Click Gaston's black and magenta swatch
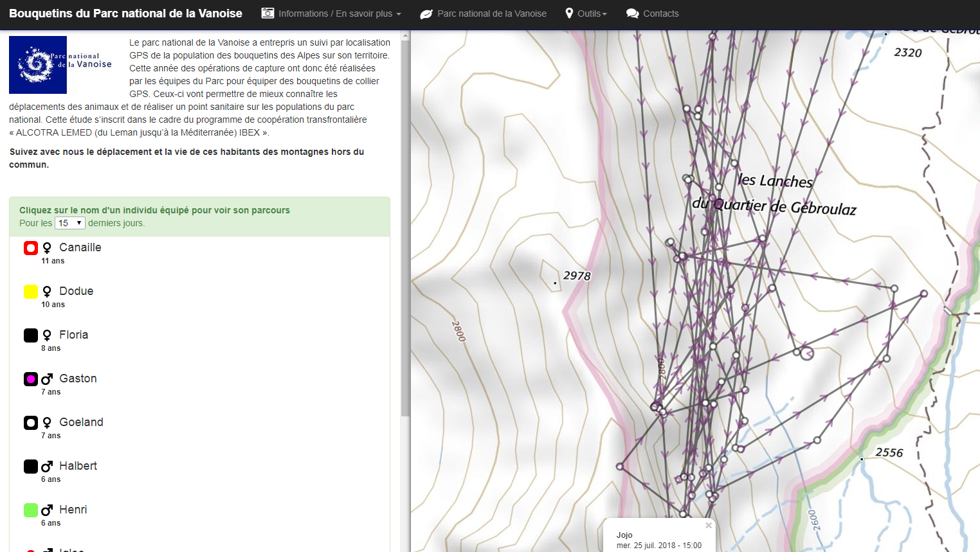980x552 pixels. pyautogui.click(x=31, y=379)
